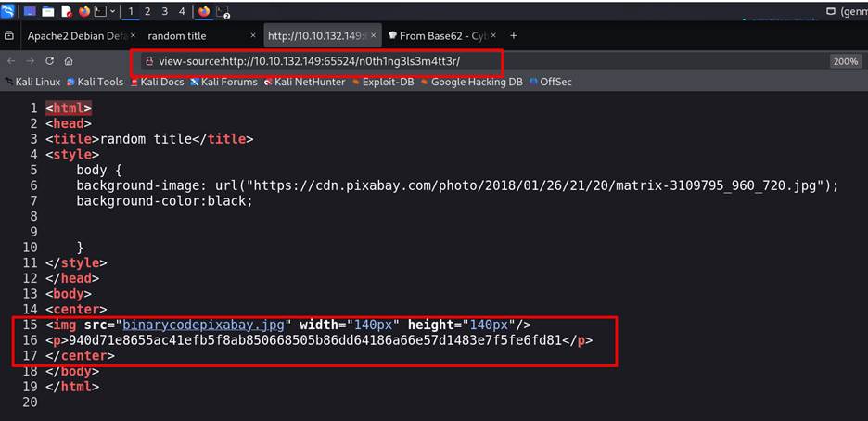Click the view-source URL address bar

coord(315,61)
